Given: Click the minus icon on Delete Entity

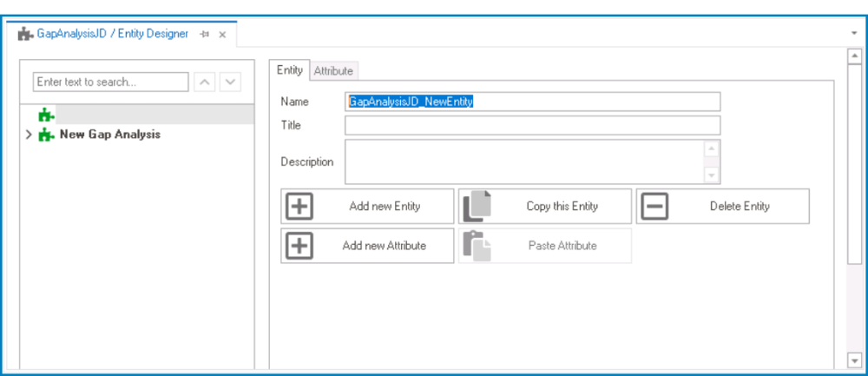Looking at the screenshot, I should pyautogui.click(x=654, y=207).
